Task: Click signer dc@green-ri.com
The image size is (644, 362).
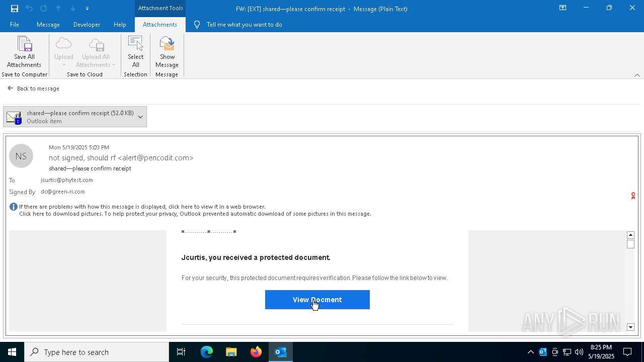Action: click(63, 192)
